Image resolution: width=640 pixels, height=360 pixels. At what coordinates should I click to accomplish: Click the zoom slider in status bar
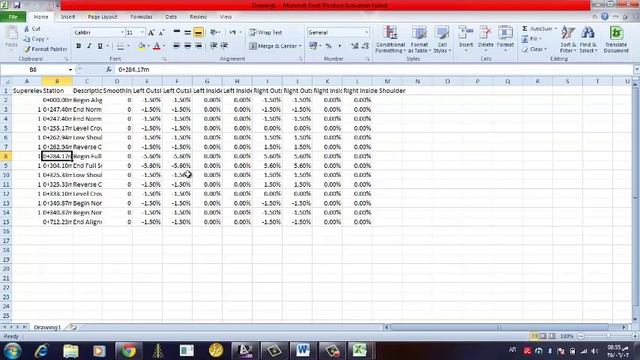[x=608, y=336]
